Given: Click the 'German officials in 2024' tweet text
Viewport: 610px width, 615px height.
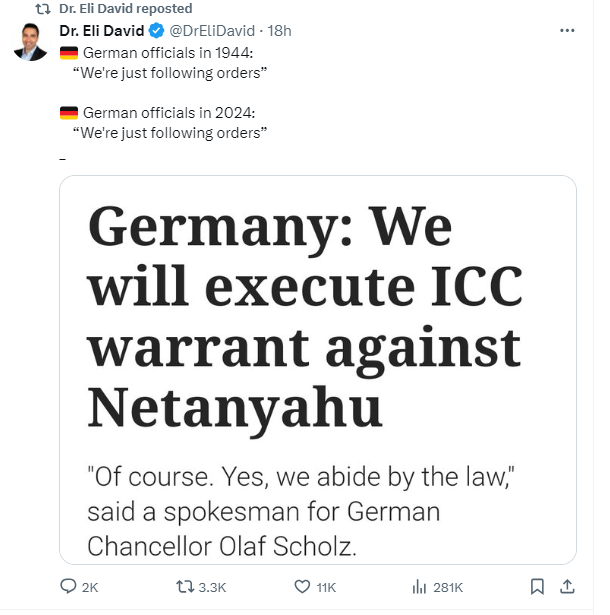Looking at the screenshot, I should (169, 113).
